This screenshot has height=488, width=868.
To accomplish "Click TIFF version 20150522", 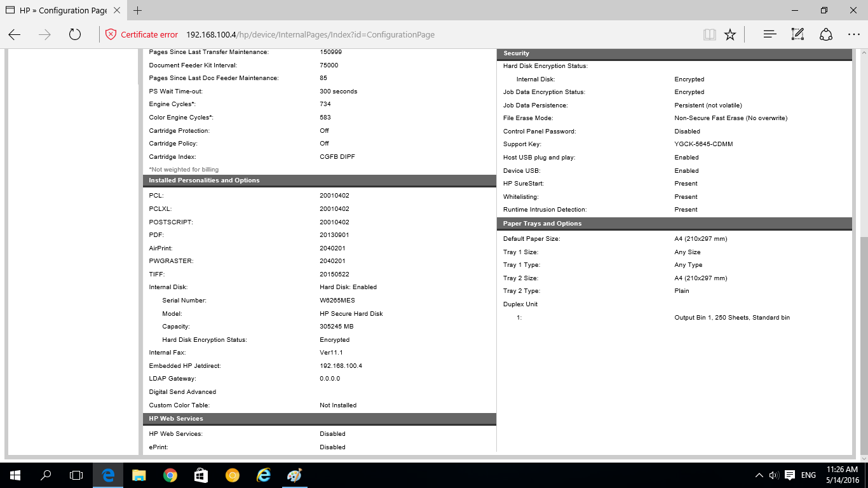I will pyautogui.click(x=334, y=274).
